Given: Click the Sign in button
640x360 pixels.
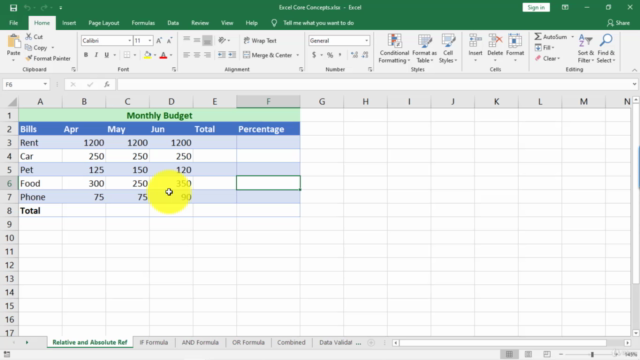Looking at the screenshot, I should point(536,7).
